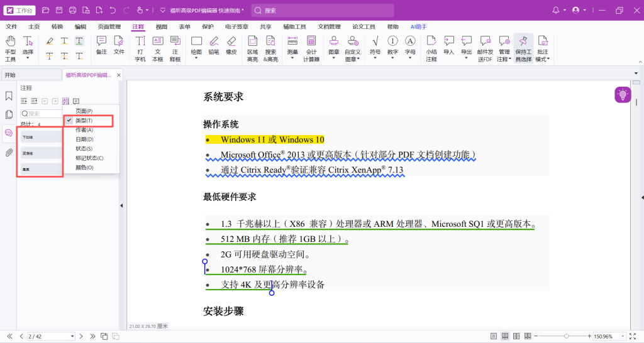644x343 pixels.
Task: Open the 会计计算器 calculator tool
Action: 311,48
